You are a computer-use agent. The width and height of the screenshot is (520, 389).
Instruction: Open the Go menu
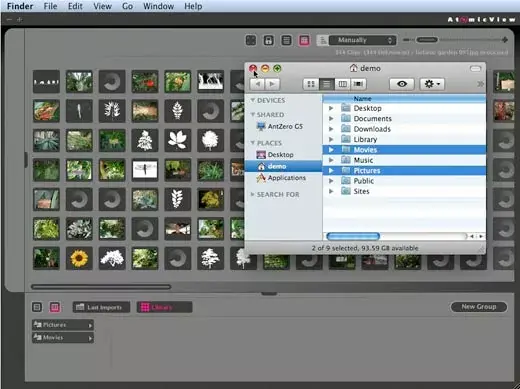point(127,6)
